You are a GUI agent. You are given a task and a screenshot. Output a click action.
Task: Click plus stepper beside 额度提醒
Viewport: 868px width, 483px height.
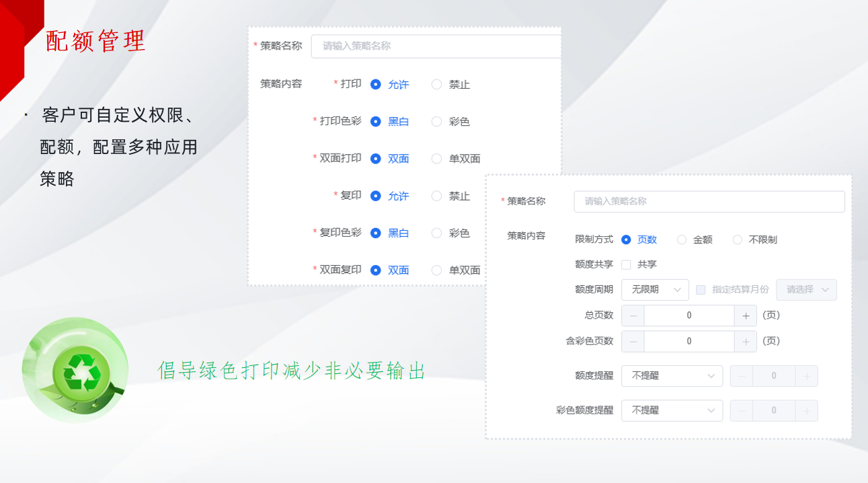click(x=807, y=376)
